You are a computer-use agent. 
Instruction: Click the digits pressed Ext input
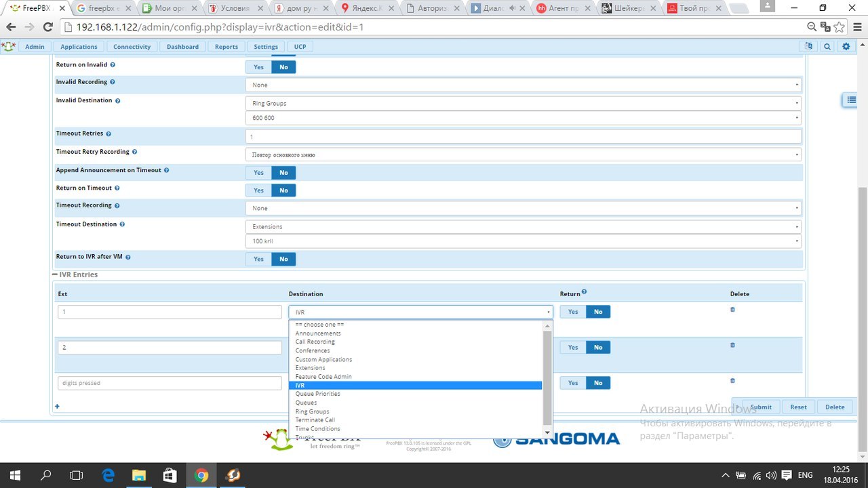[170, 383]
